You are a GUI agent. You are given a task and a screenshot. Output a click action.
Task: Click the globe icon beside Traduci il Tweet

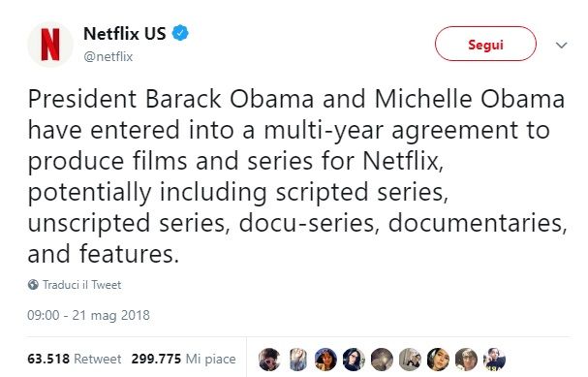33,285
